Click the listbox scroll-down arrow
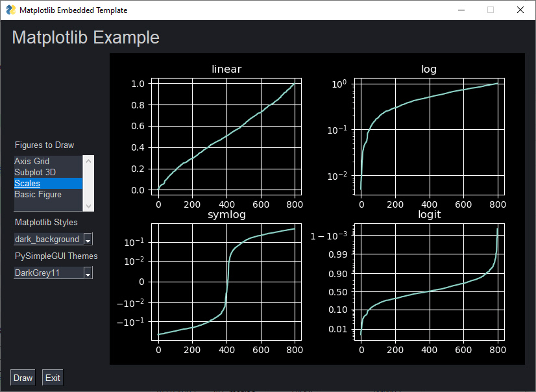This screenshot has height=392, width=536. [x=88, y=206]
